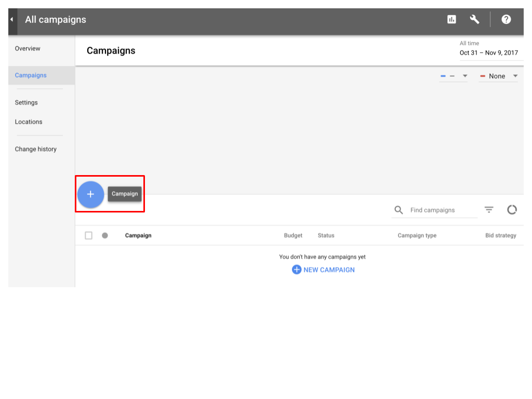Go to Overview in sidebar
Image resolution: width=532 pixels, height=399 pixels.
28,49
